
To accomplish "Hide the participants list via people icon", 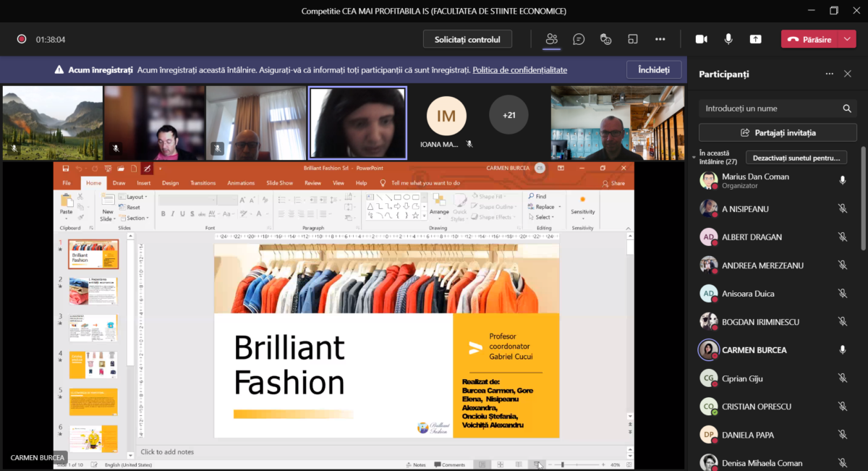I will coord(552,39).
